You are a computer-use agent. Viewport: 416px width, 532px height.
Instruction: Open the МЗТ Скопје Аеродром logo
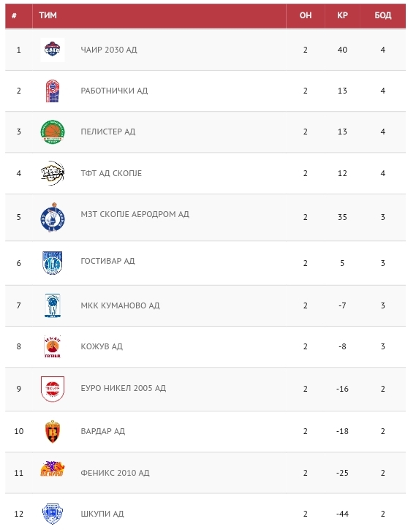[x=52, y=217]
